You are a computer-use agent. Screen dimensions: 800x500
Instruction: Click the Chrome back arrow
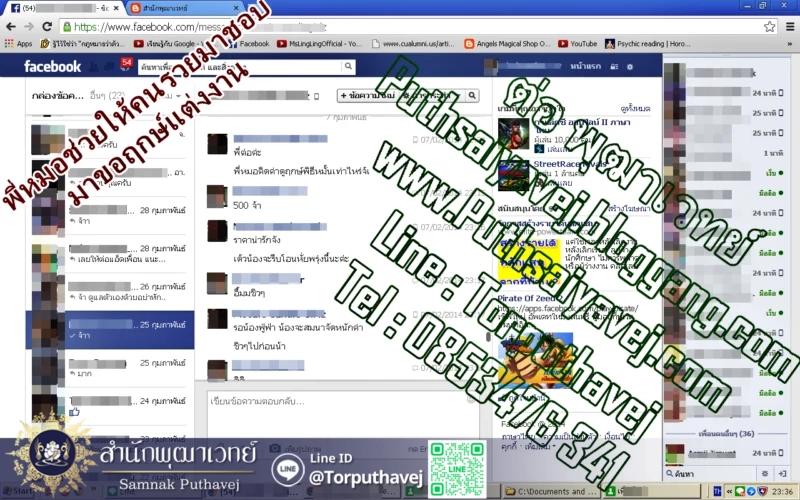pos(11,27)
